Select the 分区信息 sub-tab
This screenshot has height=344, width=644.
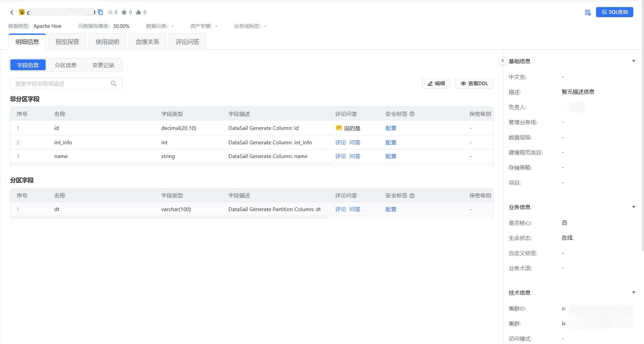(65, 65)
